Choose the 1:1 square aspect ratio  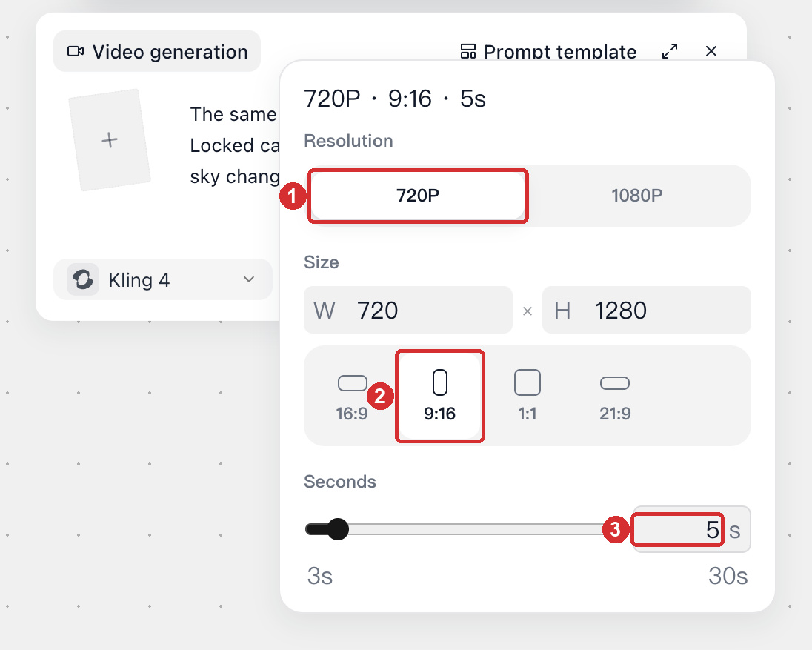[528, 396]
